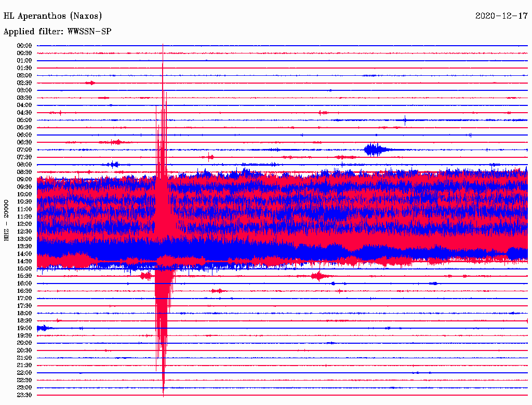
Task: Select the 09:00 time label
Action: click(24, 180)
